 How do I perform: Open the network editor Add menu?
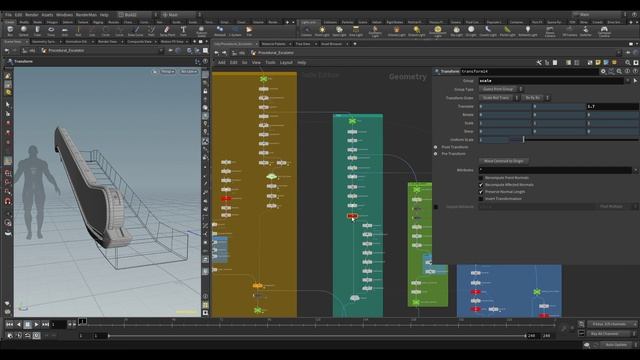coord(222,62)
